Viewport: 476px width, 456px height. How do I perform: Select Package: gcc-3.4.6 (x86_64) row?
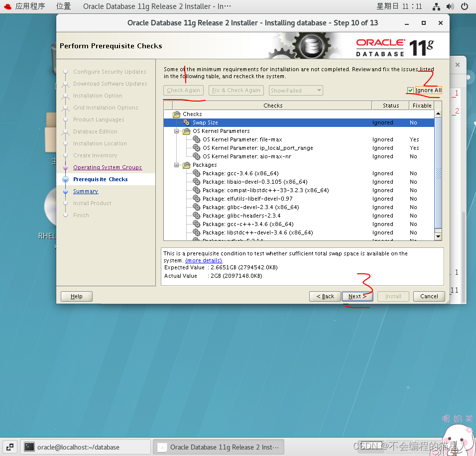coord(299,173)
